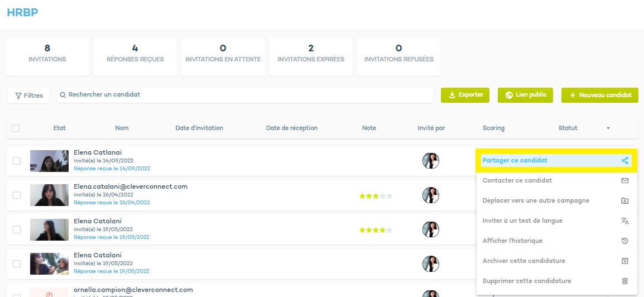Expand the Statut column dropdown arrow
This screenshot has width=644, height=297.
click(x=608, y=128)
